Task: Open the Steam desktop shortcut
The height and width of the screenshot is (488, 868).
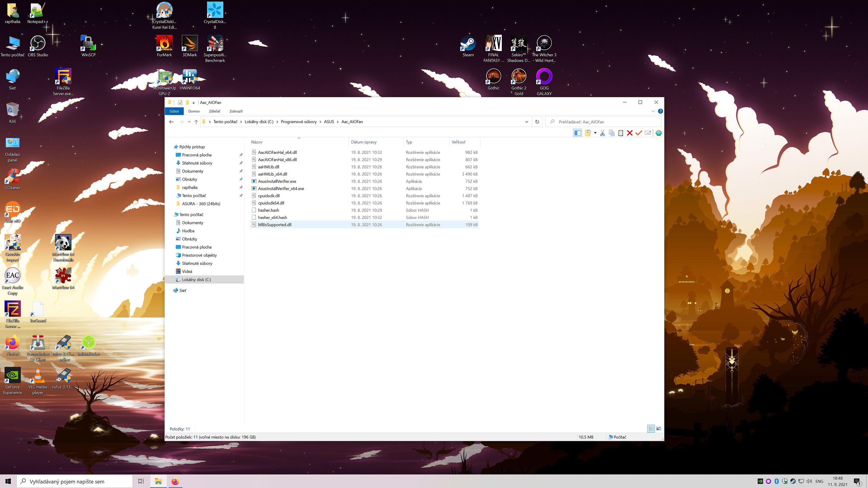Action: click(468, 46)
